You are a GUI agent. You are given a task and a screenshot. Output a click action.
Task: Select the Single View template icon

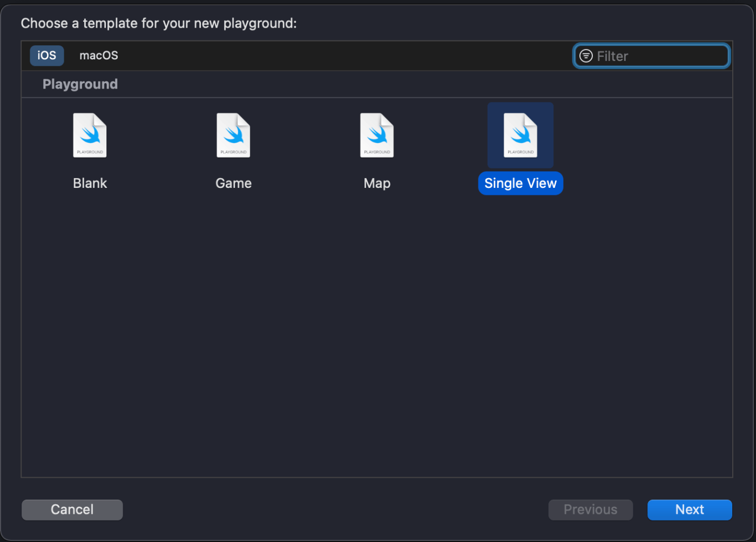(x=521, y=135)
